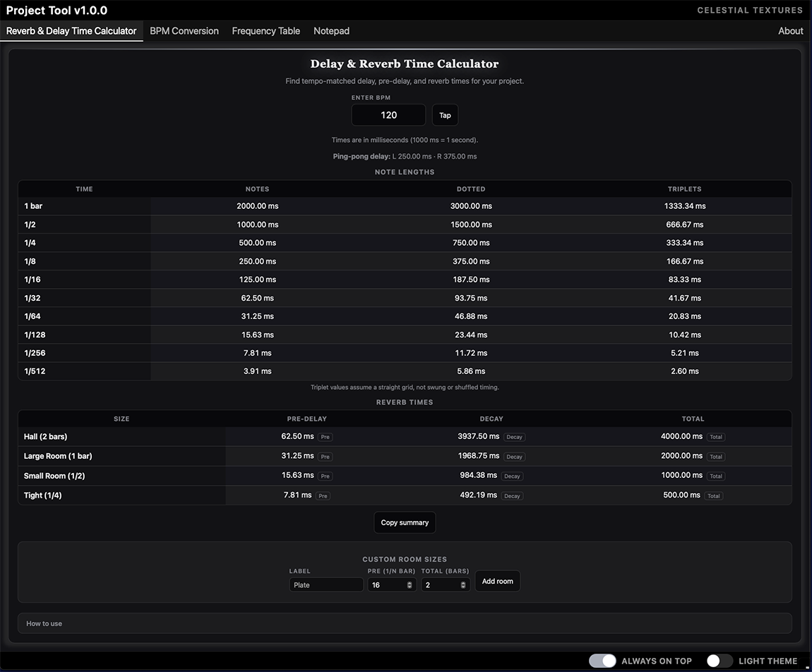Copy Hall decay via Decay badge
The height and width of the screenshot is (672, 812).
tap(514, 437)
